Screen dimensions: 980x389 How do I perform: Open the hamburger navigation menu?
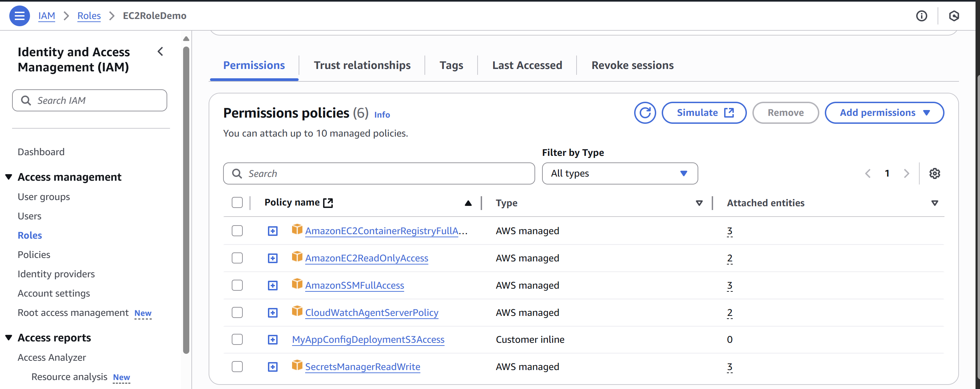click(19, 16)
